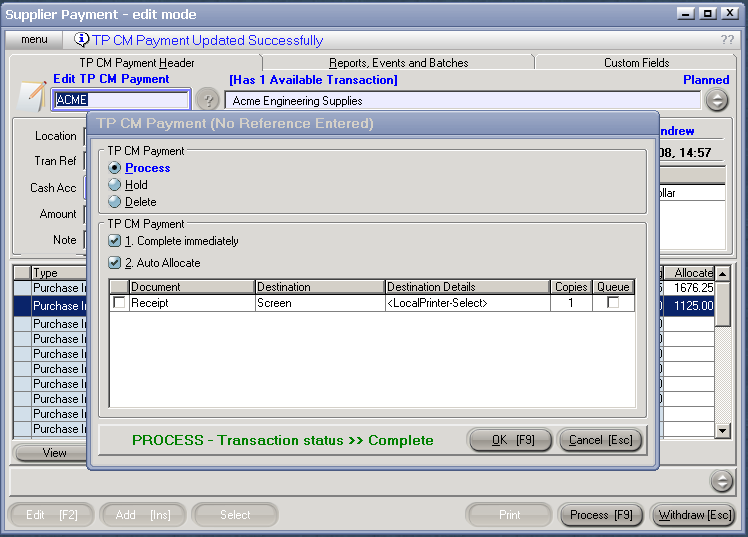Click the Acme Engineering Supplies name field

tap(463, 101)
